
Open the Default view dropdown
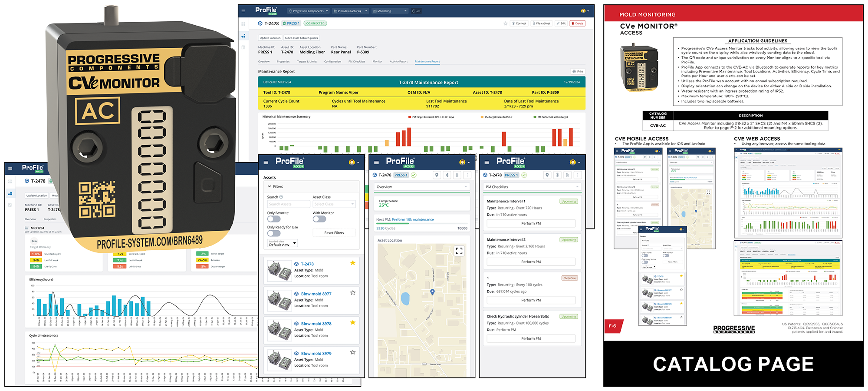pyautogui.click(x=283, y=243)
